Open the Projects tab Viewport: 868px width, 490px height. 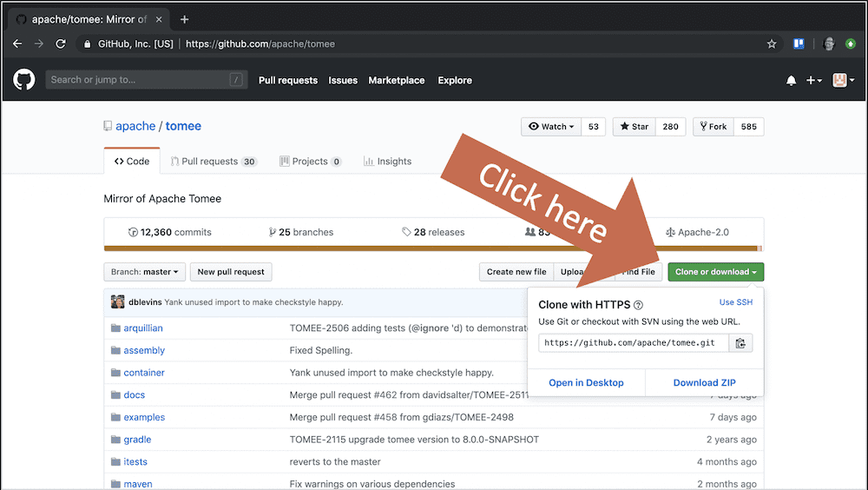point(311,162)
